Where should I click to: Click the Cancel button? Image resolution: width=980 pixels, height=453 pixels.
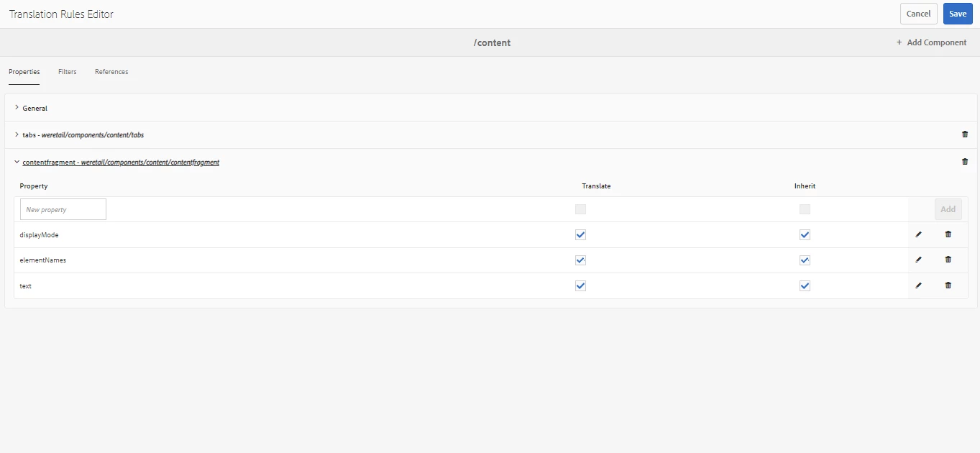[919, 14]
